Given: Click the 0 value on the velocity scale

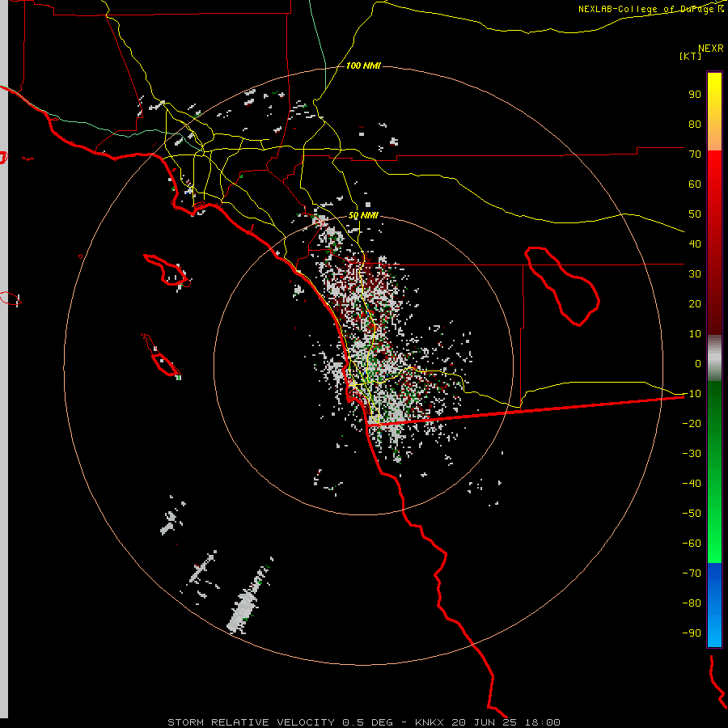Looking at the screenshot, I should (x=698, y=364).
